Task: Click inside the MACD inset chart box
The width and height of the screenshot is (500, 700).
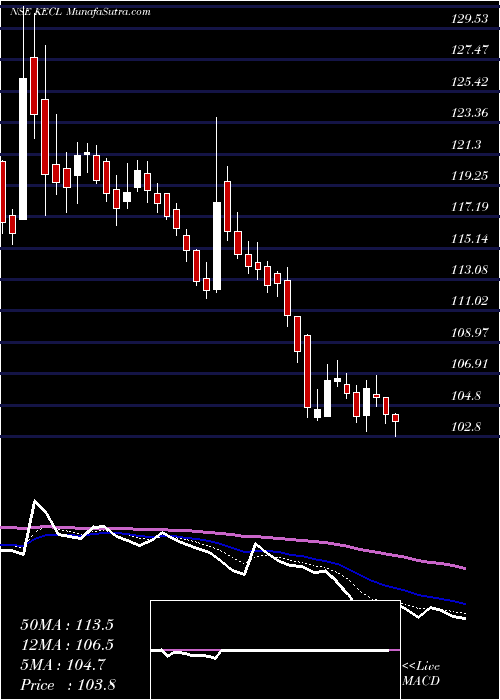Action: [x=275, y=650]
